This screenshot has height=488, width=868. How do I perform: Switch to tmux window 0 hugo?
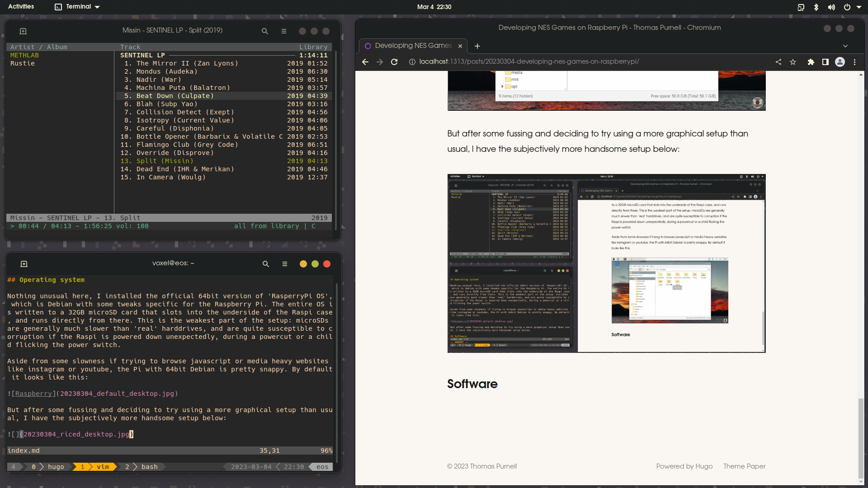click(x=49, y=467)
